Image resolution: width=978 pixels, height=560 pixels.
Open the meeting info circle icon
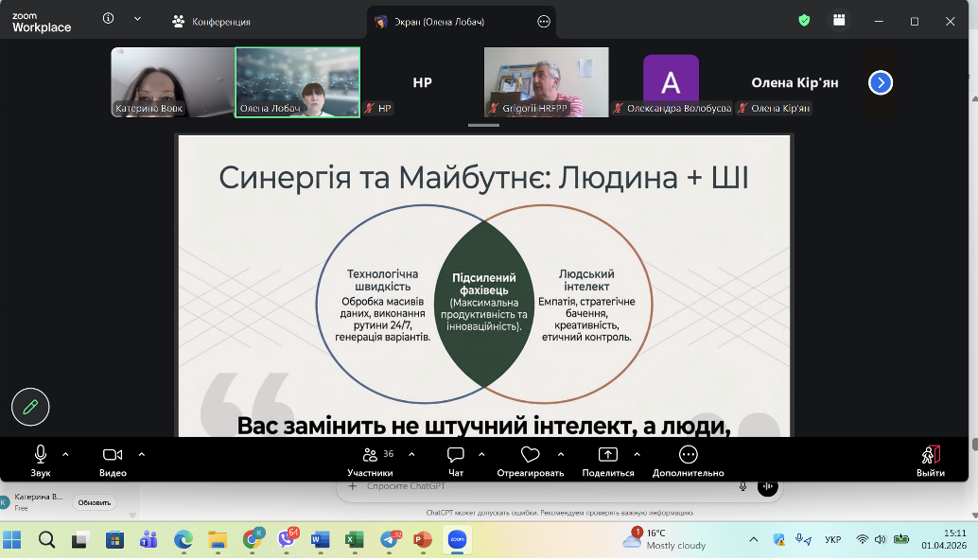(108, 19)
